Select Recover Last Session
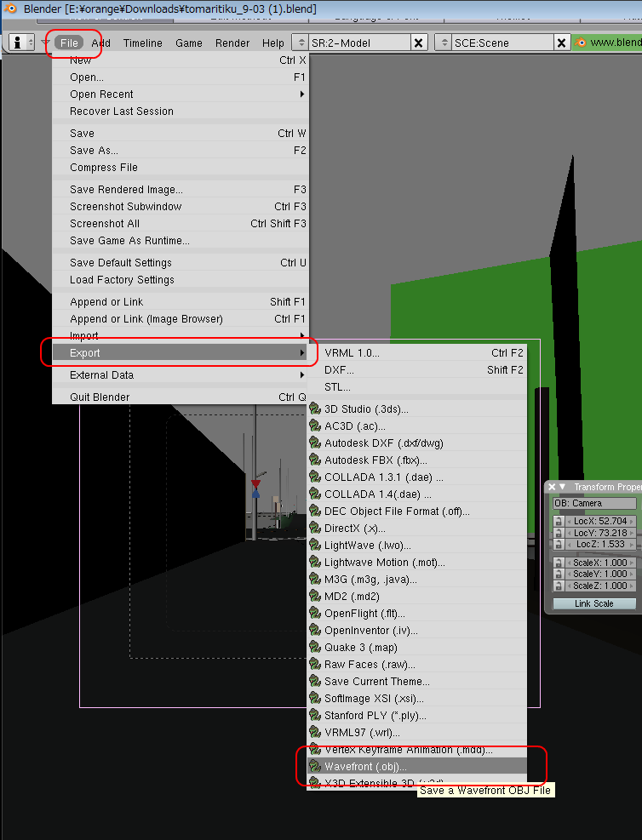Viewport: 642px width, 840px height. click(181, 111)
